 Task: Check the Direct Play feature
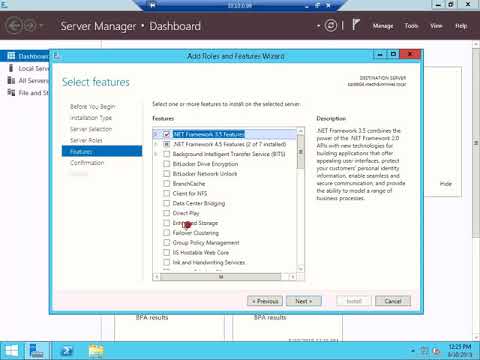click(167, 213)
